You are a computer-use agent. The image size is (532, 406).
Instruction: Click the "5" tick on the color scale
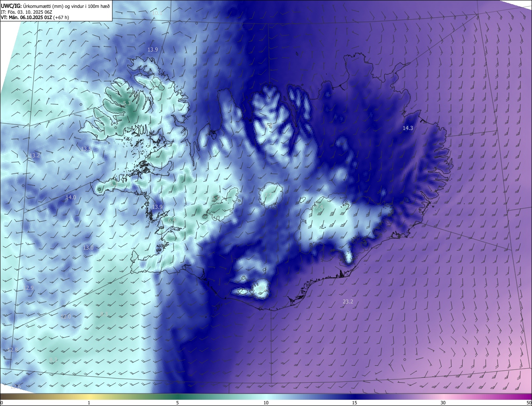[177, 403]
